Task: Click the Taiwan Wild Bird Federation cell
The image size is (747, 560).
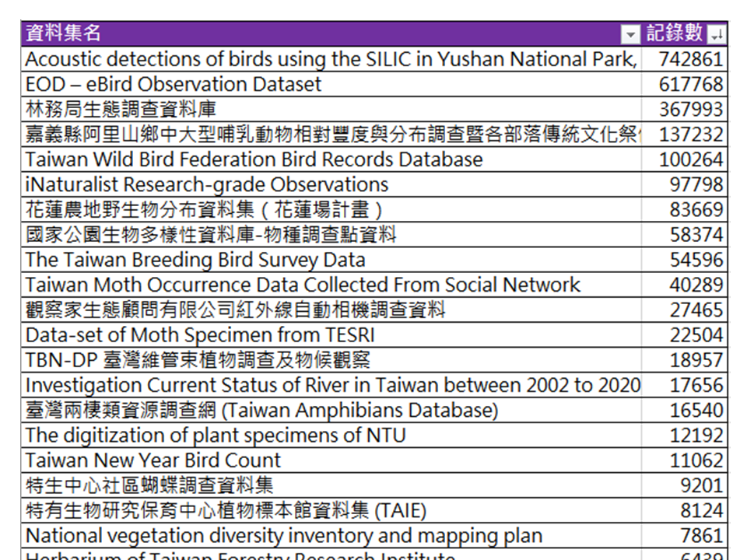Action: click(x=254, y=159)
